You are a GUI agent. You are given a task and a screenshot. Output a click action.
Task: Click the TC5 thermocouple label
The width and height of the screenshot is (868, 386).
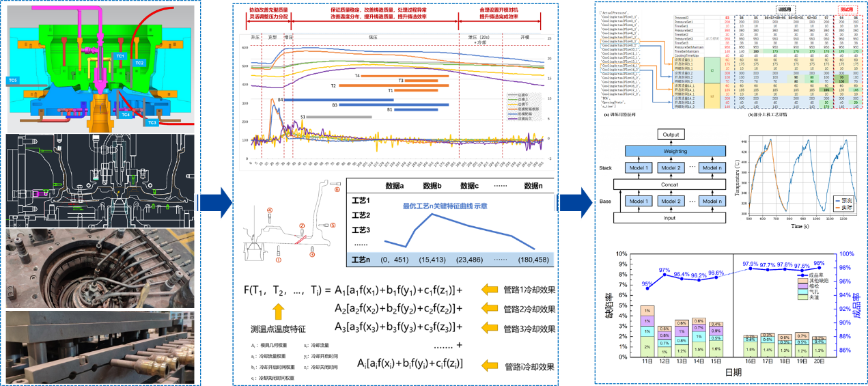[13, 81]
